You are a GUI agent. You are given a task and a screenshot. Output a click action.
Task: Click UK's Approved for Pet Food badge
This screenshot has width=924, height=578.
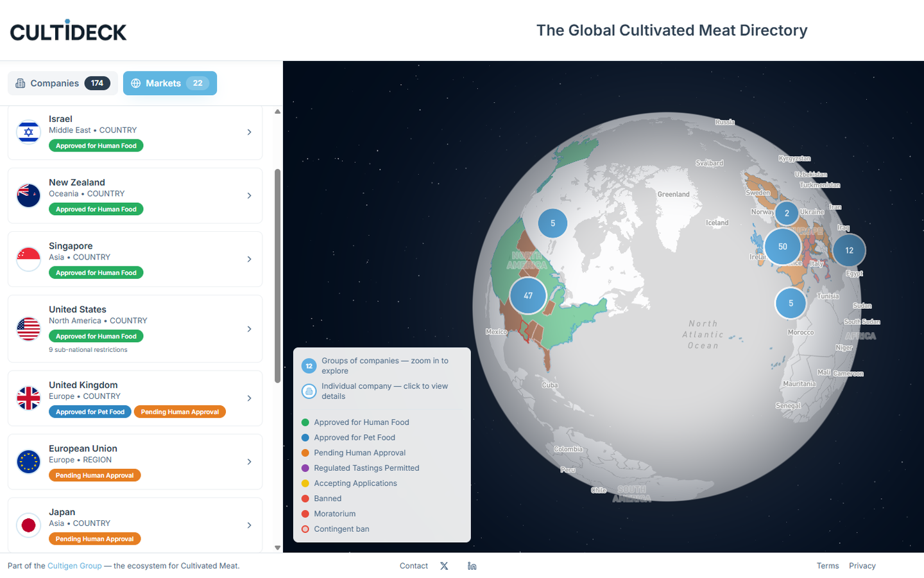(x=90, y=412)
